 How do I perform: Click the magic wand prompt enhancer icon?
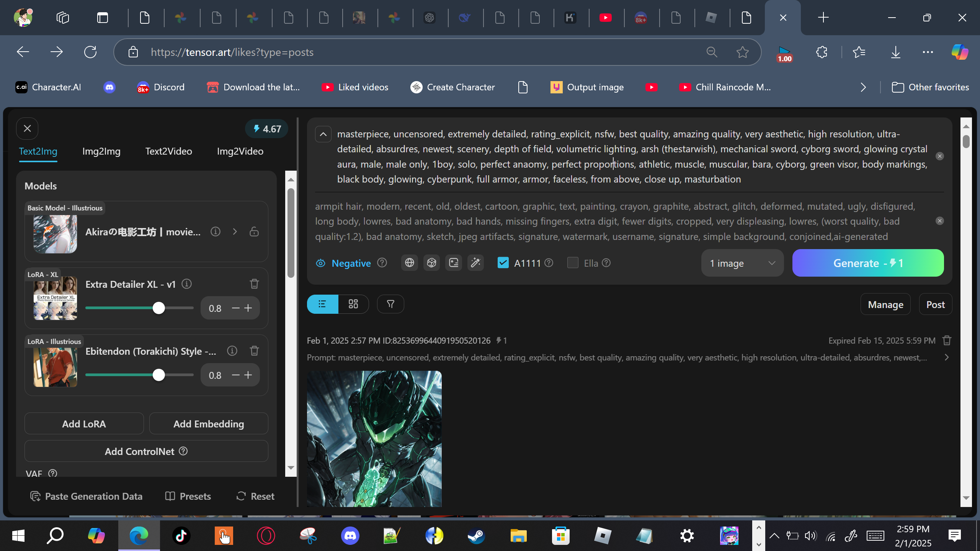click(475, 263)
